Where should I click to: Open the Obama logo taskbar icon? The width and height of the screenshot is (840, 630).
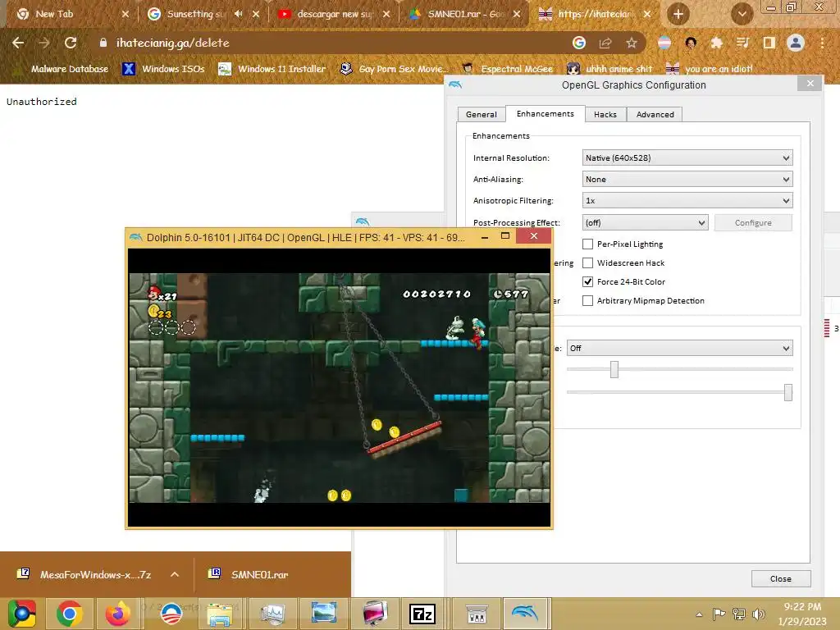(x=171, y=614)
